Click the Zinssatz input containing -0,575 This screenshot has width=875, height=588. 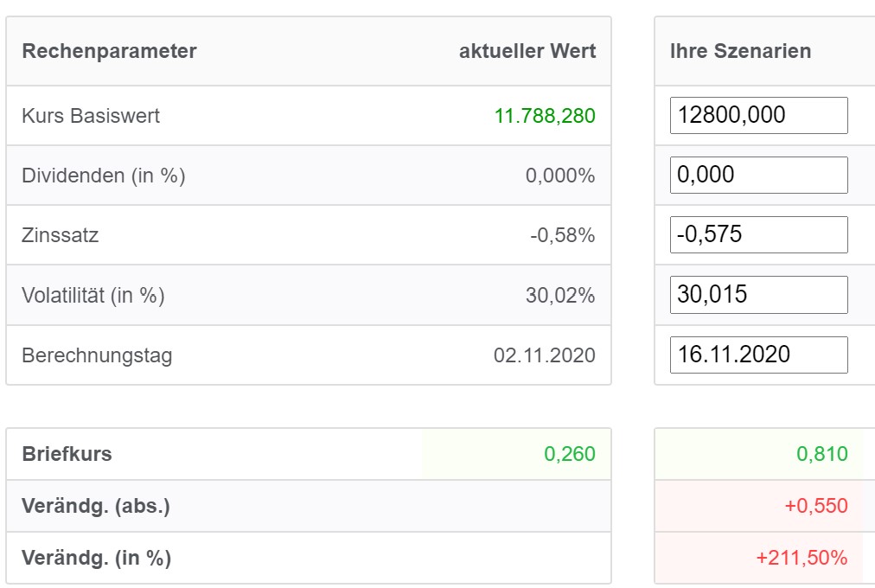click(x=758, y=234)
